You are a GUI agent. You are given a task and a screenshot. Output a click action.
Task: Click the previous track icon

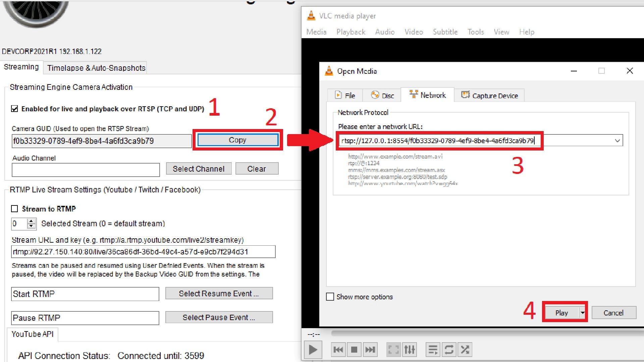(x=338, y=350)
